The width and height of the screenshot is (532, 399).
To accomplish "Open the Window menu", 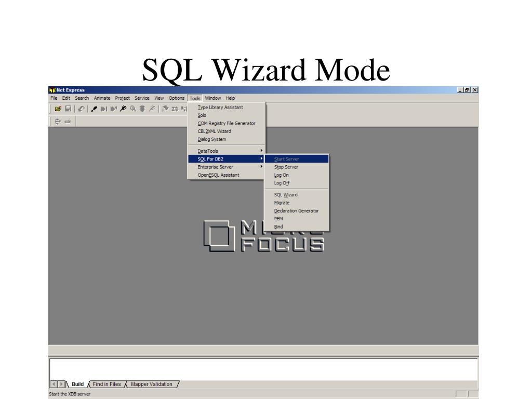I will pos(212,98).
